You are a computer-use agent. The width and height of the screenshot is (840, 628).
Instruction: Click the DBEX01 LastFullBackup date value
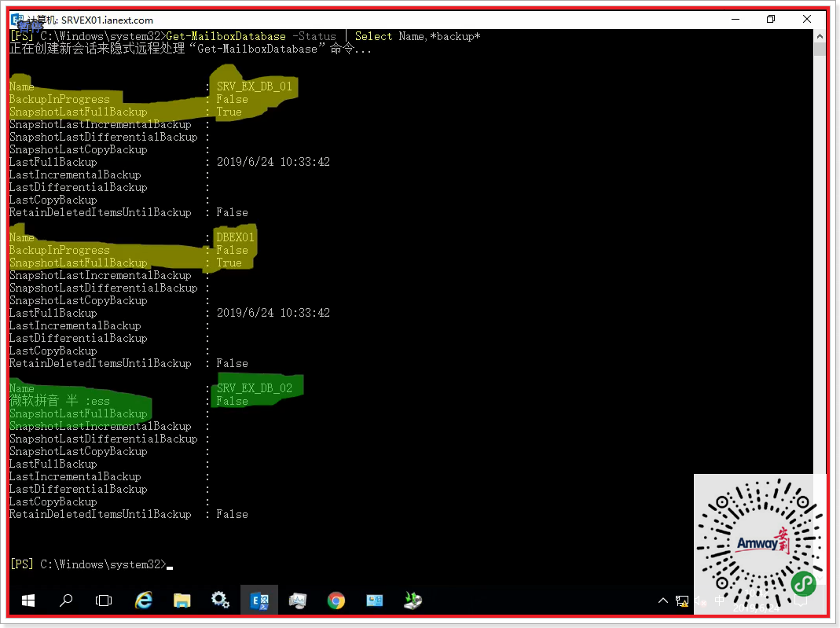tap(273, 313)
